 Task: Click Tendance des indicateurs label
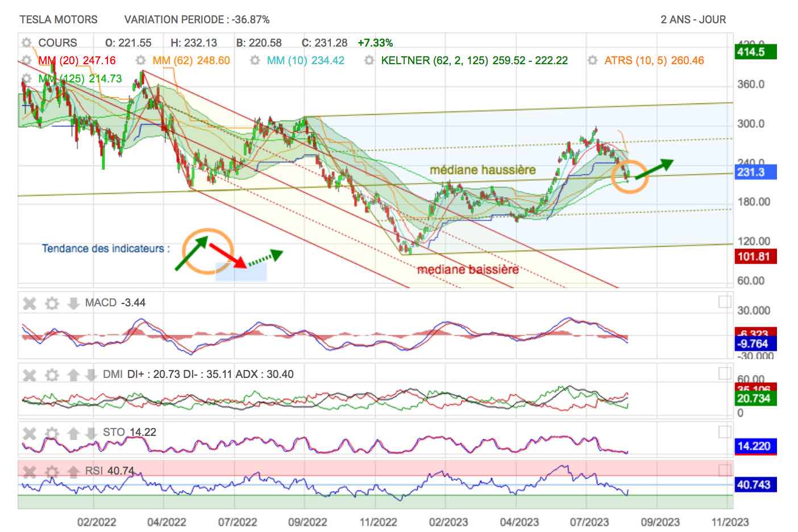pyautogui.click(x=106, y=248)
